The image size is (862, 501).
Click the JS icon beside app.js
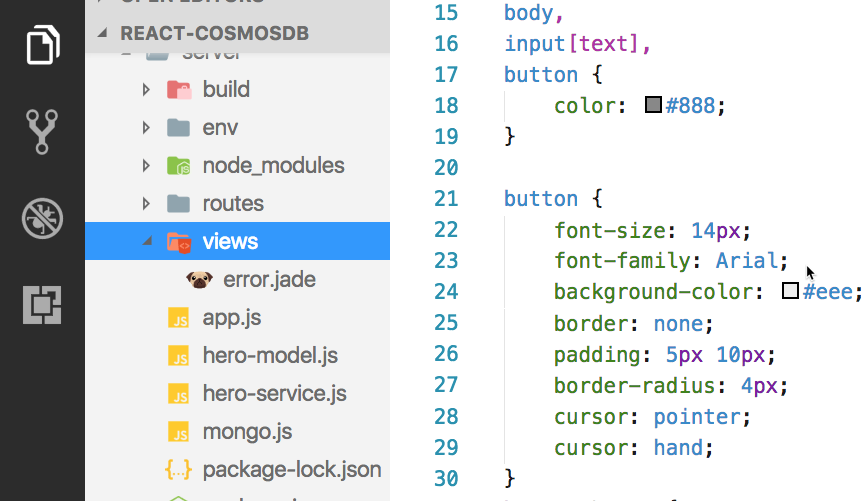tap(179, 318)
